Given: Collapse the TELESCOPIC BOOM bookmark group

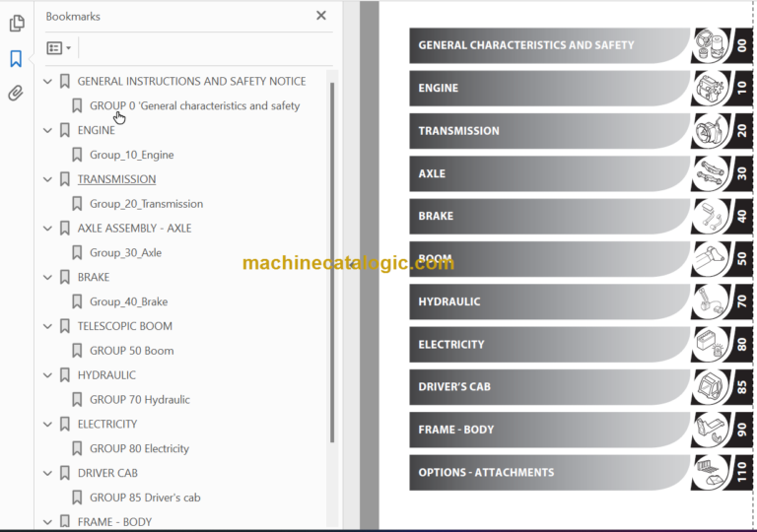Looking at the screenshot, I should click(47, 326).
